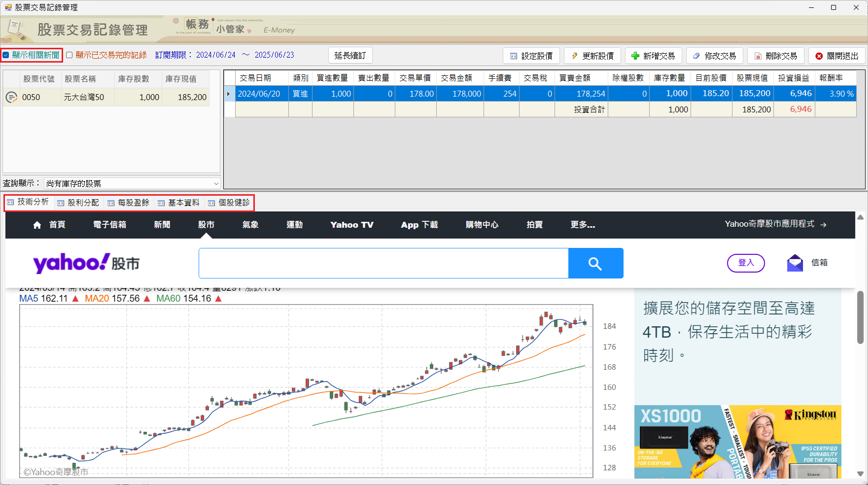The height and width of the screenshot is (485, 868).
Task: Click the 更新股價 lightning button
Action: (x=592, y=56)
